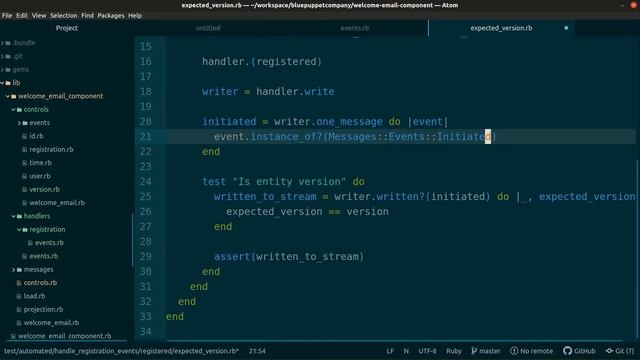Viewport: 640px width, 360px height.
Task: Click the No remote status icon
Action: (x=514, y=351)
